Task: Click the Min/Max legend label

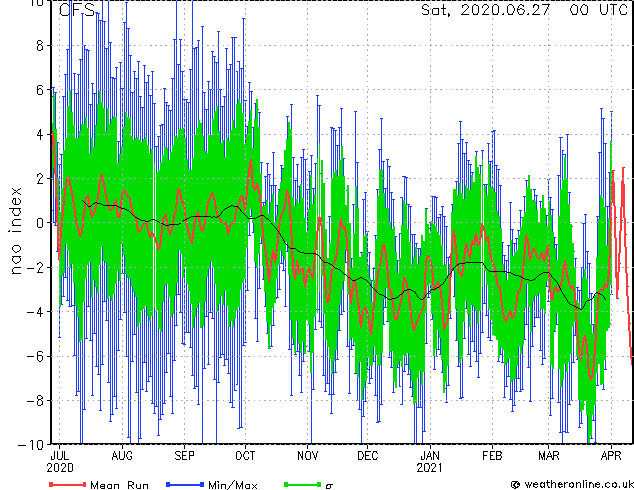Action: click(232, 485)
